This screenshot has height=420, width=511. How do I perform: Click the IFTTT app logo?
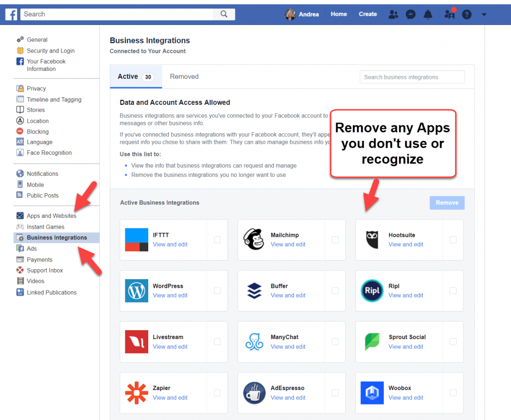(137, 240)
